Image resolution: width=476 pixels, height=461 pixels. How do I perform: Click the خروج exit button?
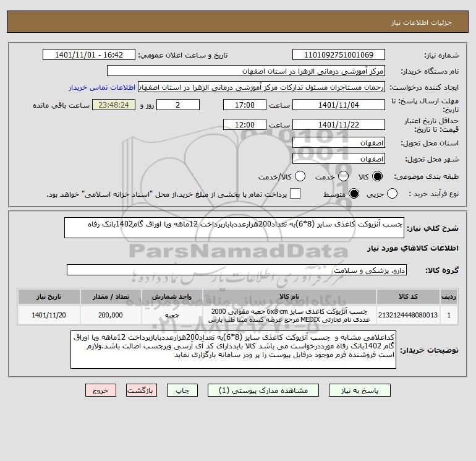pos(101,390)
